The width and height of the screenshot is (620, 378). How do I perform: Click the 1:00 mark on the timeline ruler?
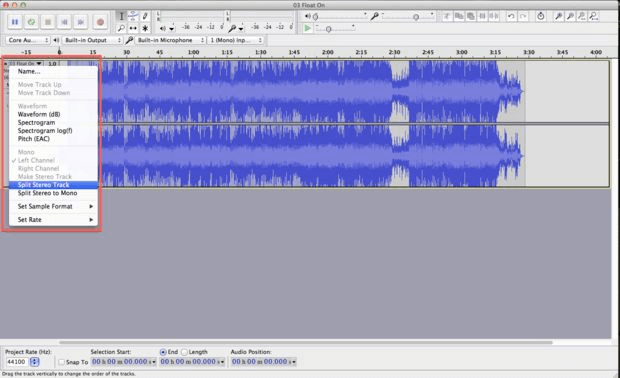click(193, 52)
